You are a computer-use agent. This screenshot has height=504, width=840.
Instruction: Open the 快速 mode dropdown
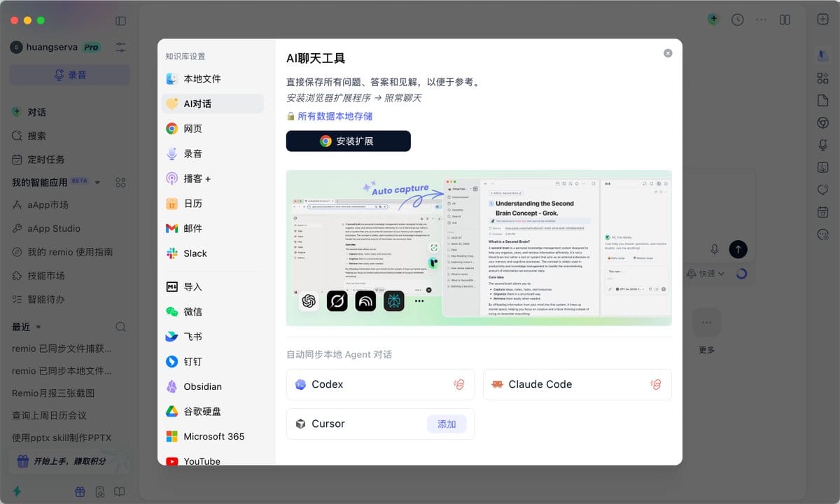click(x=706, y=274)
